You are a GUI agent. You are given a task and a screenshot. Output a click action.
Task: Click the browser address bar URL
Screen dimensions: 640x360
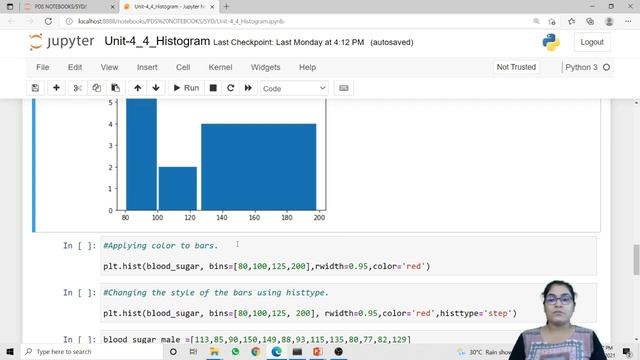pyautogui.click(x=181, y=21)
